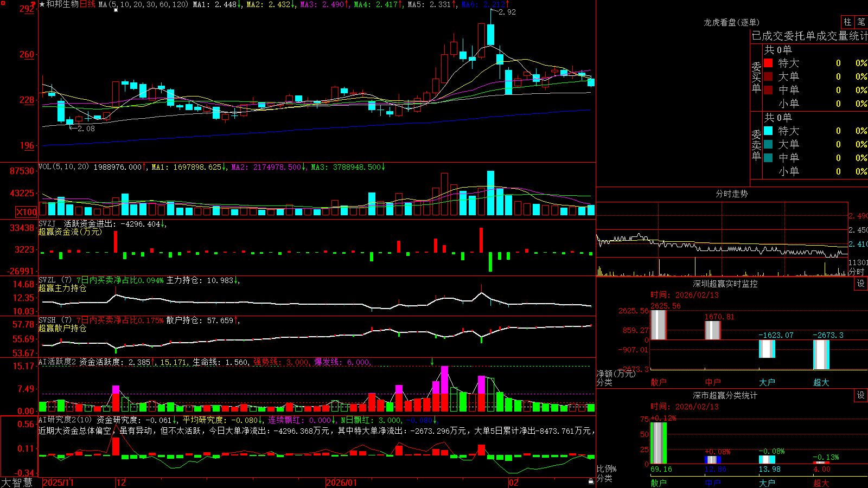Click the red 特大 buy-order color swatch

768,63
